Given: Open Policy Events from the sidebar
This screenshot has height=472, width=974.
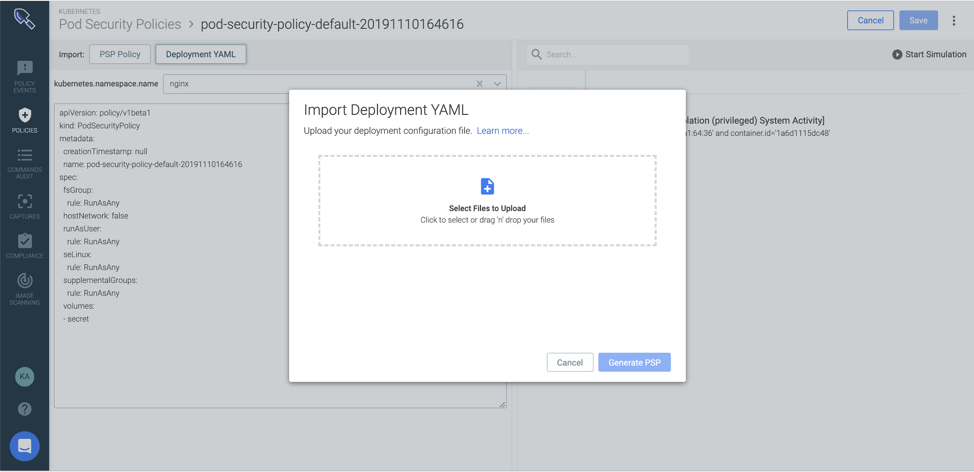Looking at the screenshot, I should point(24,76).
